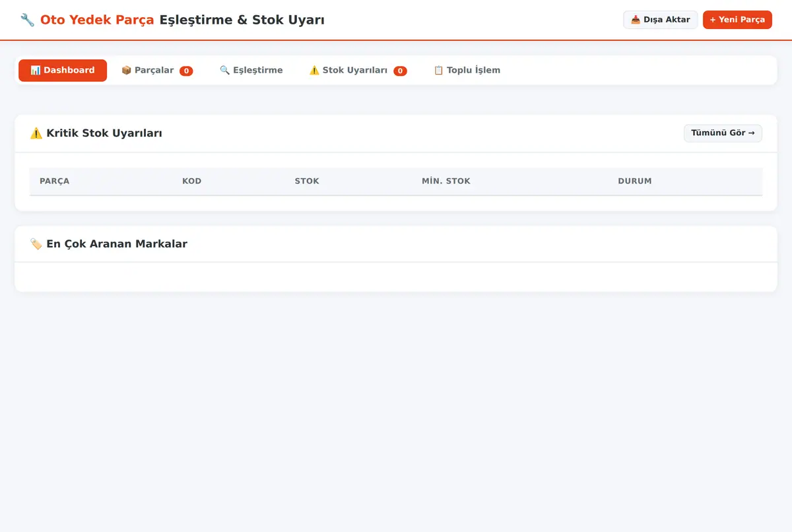Switch to the Parçalar tab
792x532 pixels.
[x=157, y=71]
